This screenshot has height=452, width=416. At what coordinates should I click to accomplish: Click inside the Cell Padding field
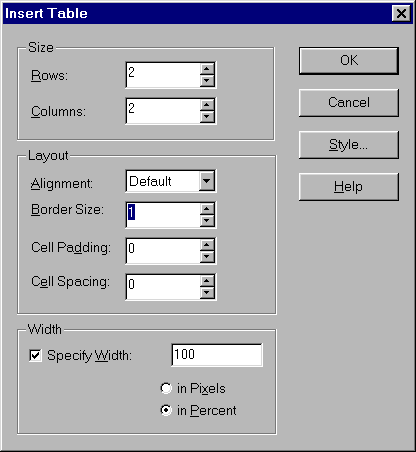click(164, 251)
